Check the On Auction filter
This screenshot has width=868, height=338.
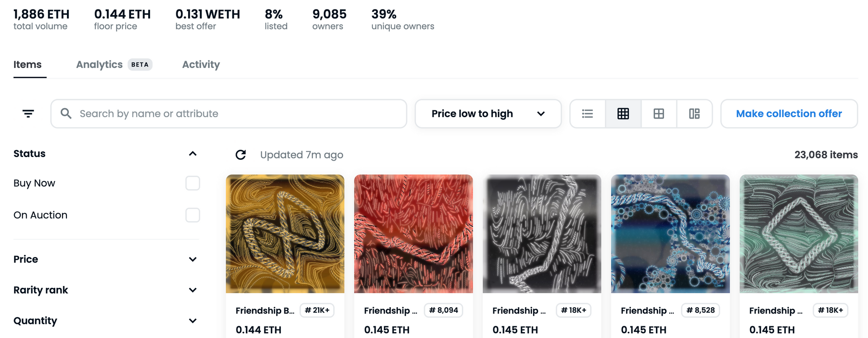click(x=193, y=215)
